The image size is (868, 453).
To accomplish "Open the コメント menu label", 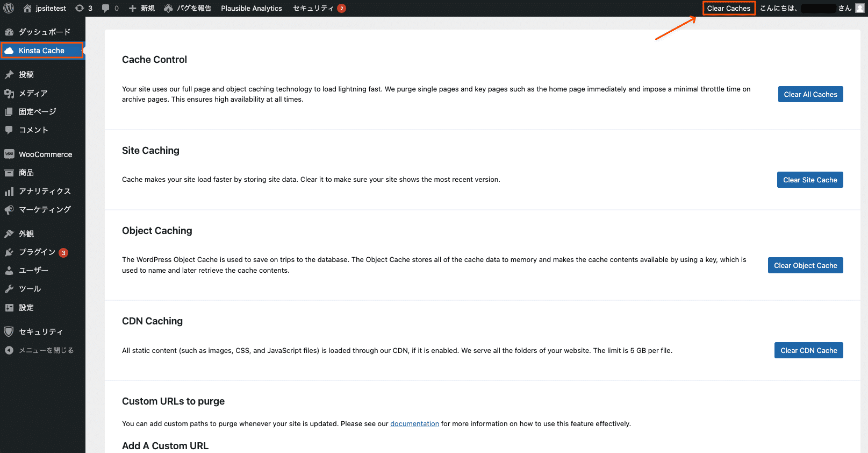I will pyautogui.click(x=34, y=130).
